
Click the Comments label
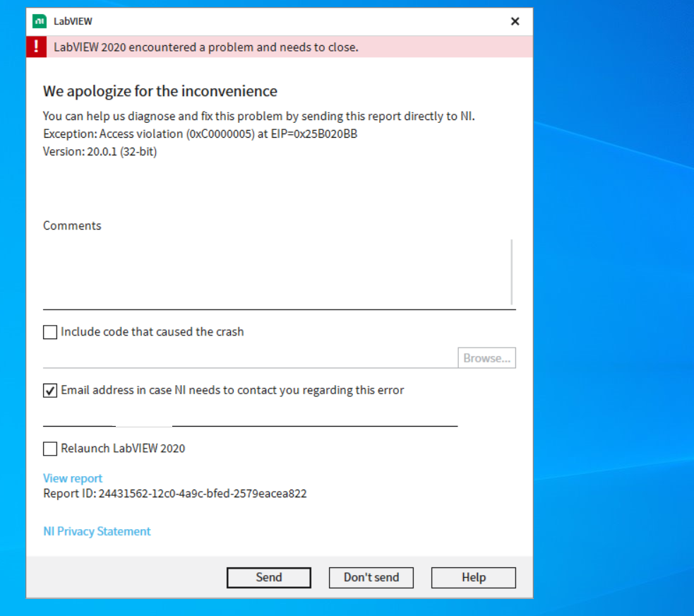tap(72, 225)
